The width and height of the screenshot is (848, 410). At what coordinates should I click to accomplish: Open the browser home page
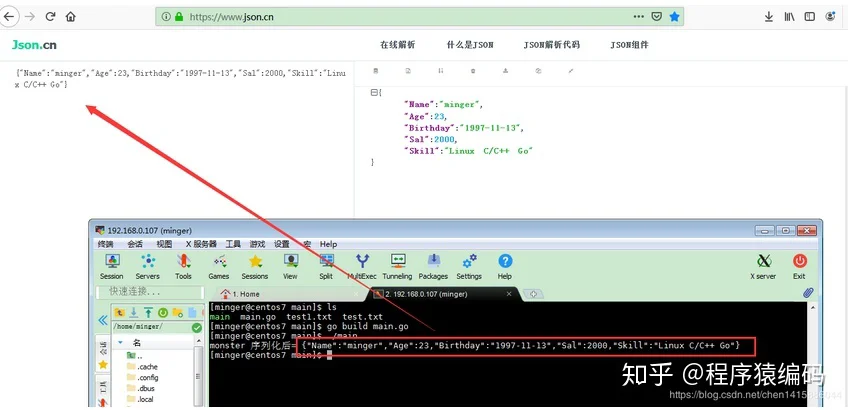click(x=71, y=17)
